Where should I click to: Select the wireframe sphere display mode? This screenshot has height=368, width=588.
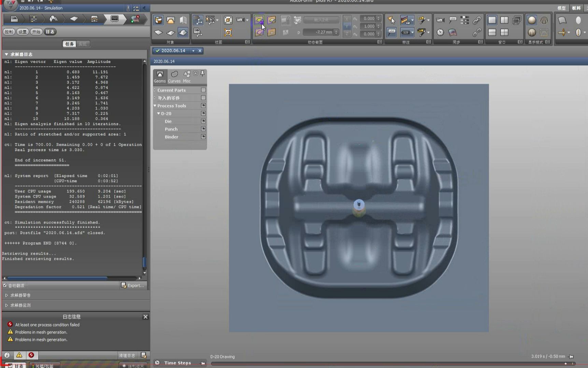pos(544,20)
